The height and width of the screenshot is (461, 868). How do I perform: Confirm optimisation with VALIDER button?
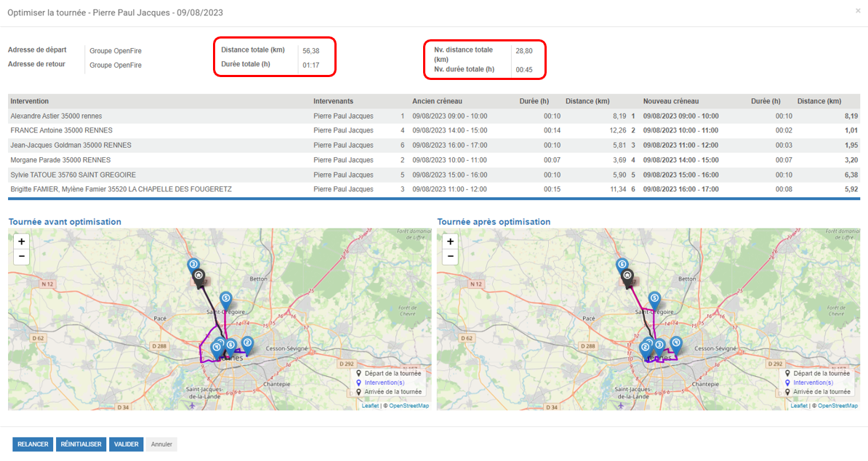[x=126, y=444]
